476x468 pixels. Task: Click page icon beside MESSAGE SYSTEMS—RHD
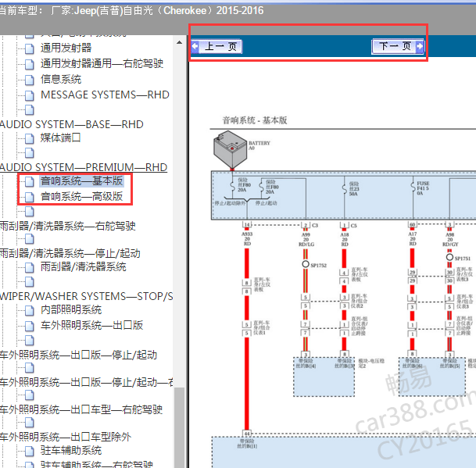coord(30,95)
